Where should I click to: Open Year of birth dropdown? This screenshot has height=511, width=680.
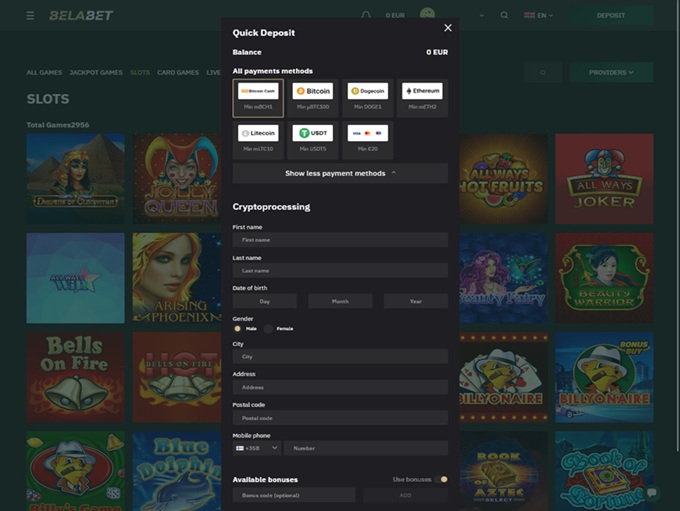tap(416, 301)
